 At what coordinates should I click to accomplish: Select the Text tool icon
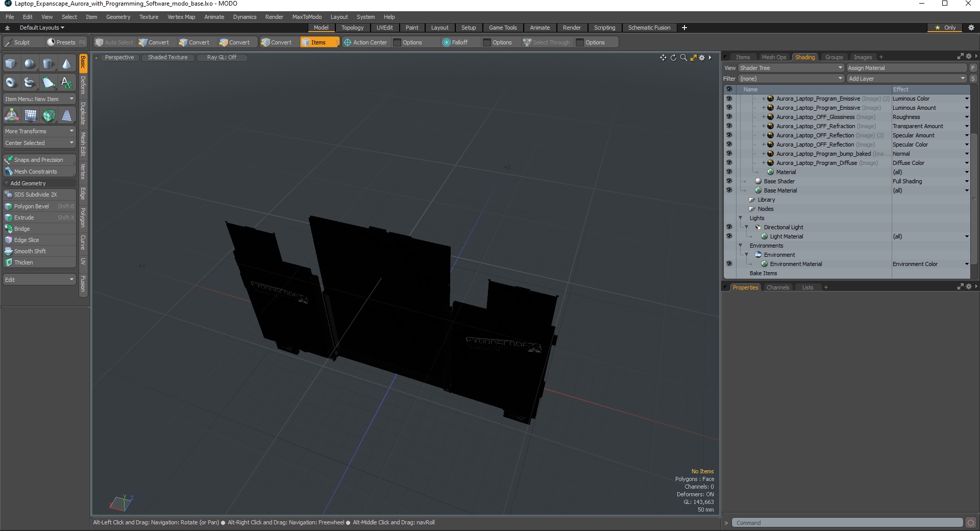(x=66, y=82)
